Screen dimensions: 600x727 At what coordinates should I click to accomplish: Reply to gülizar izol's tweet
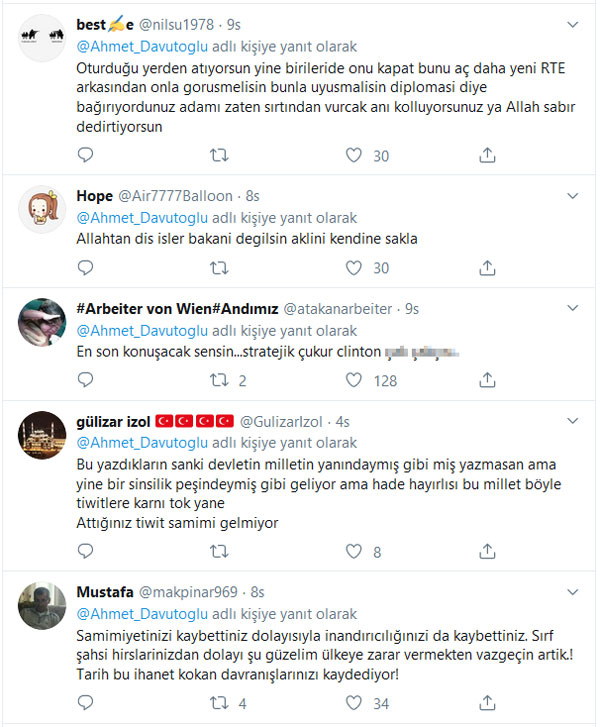click(x=86, y=551)
